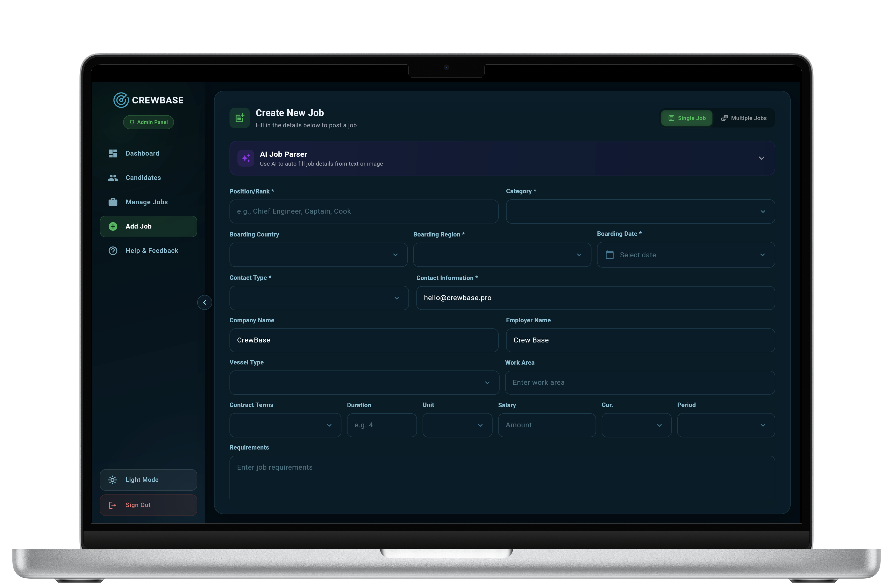
Task: Click the Create New Job document icon
Action: 239,118
